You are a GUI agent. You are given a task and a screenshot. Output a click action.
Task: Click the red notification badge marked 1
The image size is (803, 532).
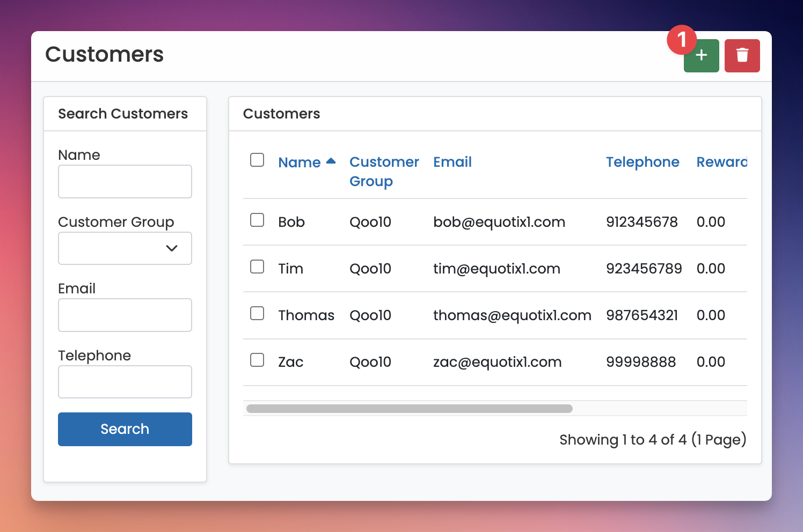681,40
